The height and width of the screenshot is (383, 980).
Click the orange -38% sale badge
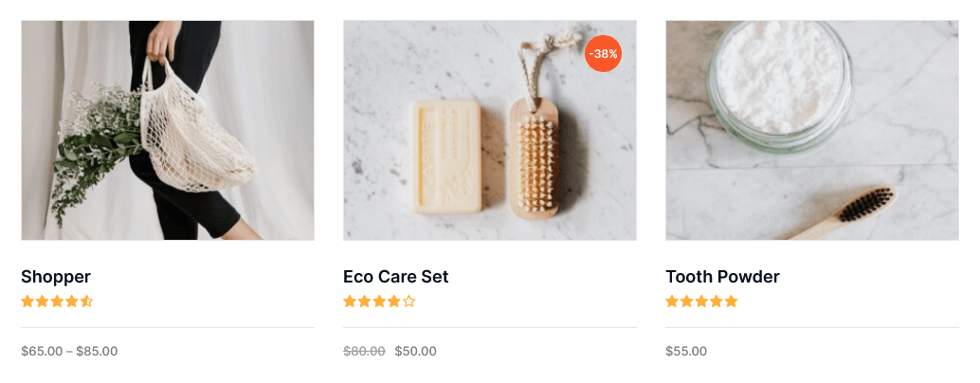tap(603, 54)
